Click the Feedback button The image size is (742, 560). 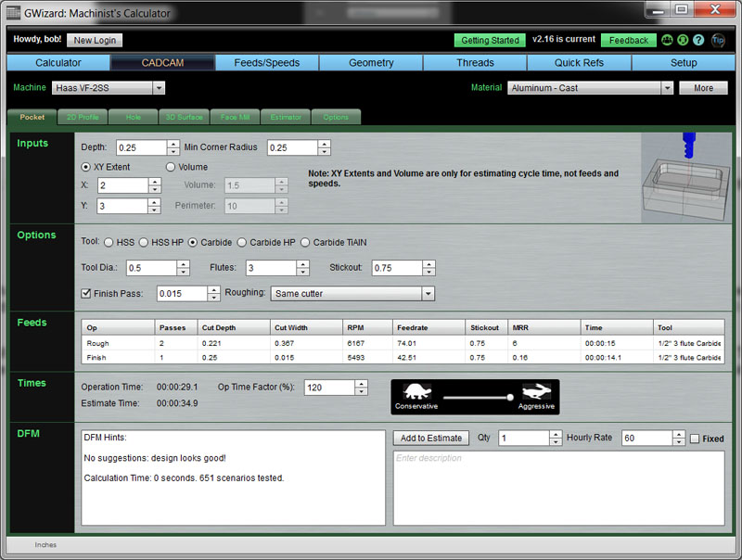tap(629, 40)
